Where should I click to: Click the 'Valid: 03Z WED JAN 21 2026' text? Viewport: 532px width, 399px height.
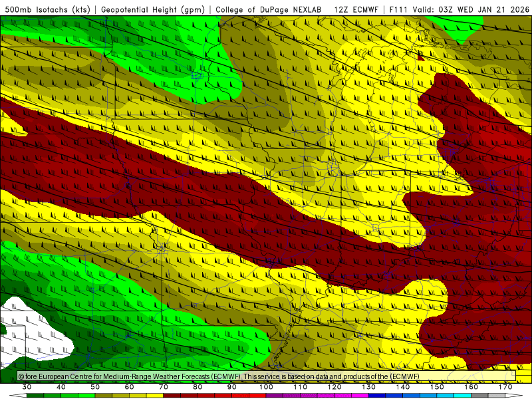point(471,9)
